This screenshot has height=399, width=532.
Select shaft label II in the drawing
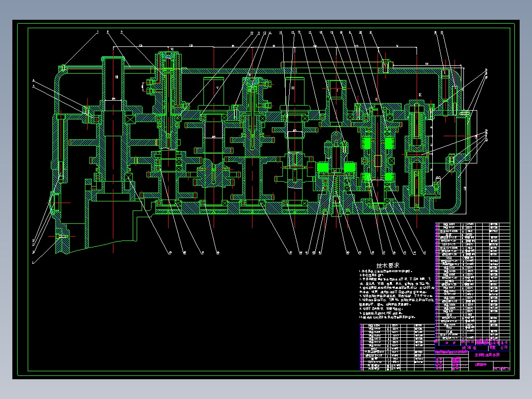[376, 99]
